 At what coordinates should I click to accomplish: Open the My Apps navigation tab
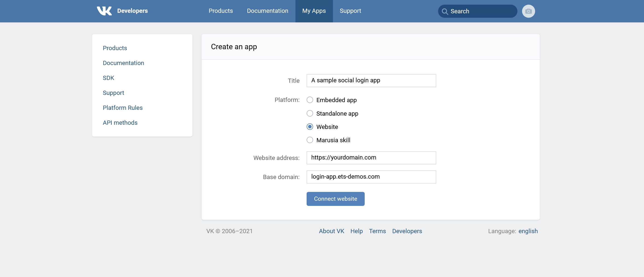314,11
